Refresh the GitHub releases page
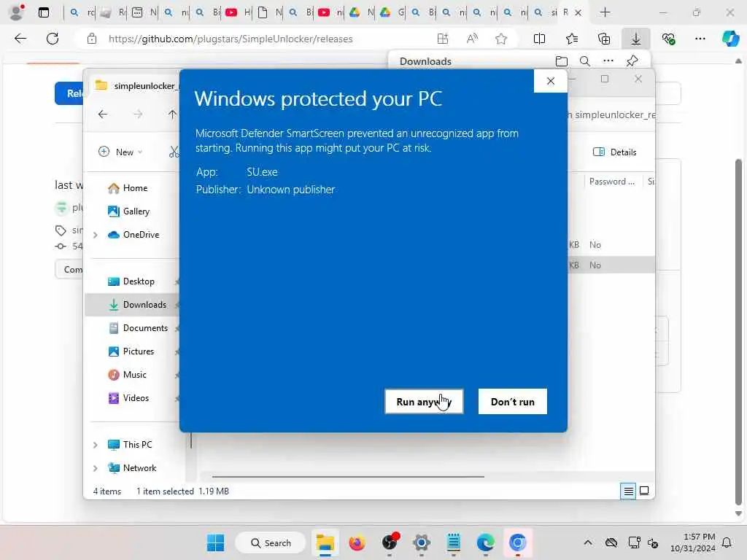 coord(53,39)
